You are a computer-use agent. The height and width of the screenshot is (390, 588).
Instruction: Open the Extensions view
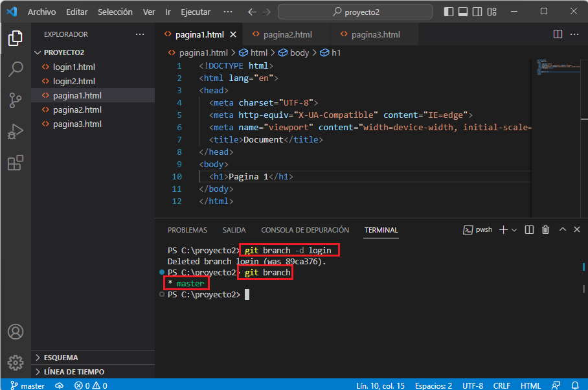coord(16,163)
